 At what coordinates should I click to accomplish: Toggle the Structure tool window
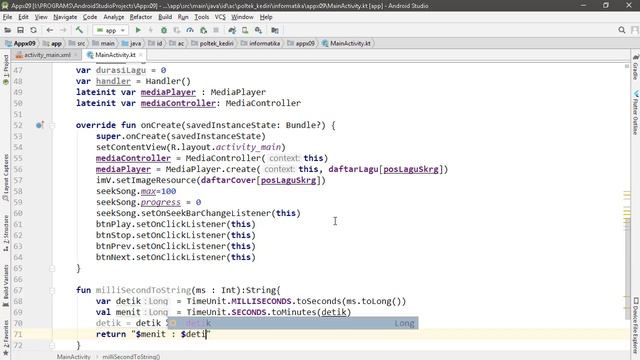[6, 233]
